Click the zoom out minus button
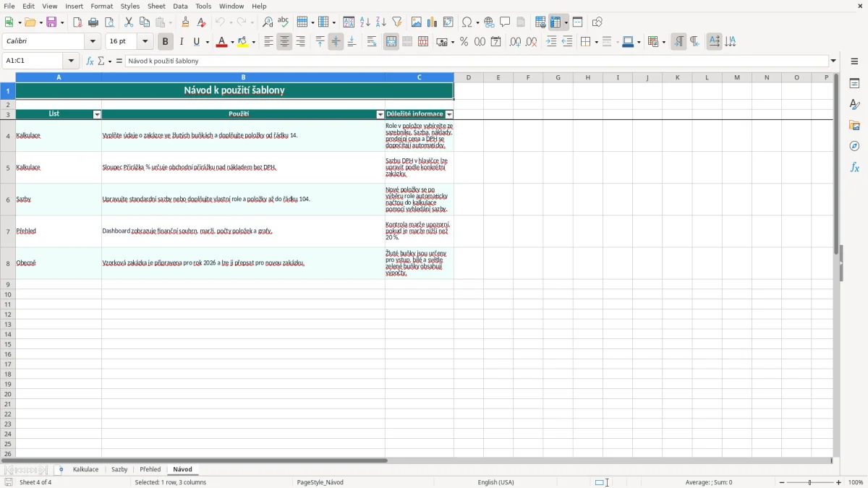 click(x=782, y=482)
